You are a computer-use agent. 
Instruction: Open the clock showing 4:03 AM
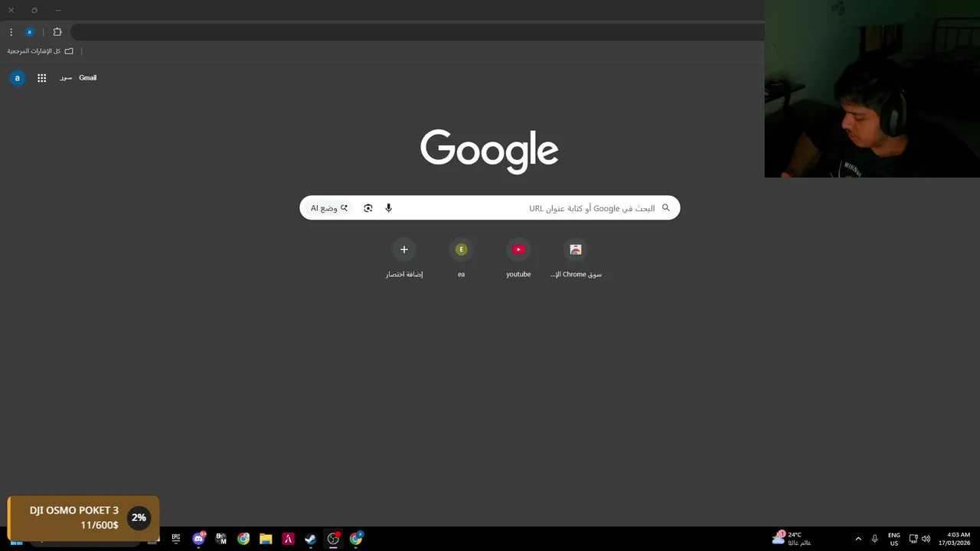(954, 539)
